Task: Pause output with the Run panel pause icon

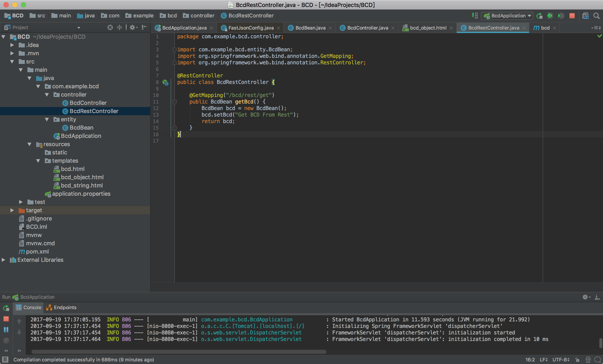Action: (6, 329)
